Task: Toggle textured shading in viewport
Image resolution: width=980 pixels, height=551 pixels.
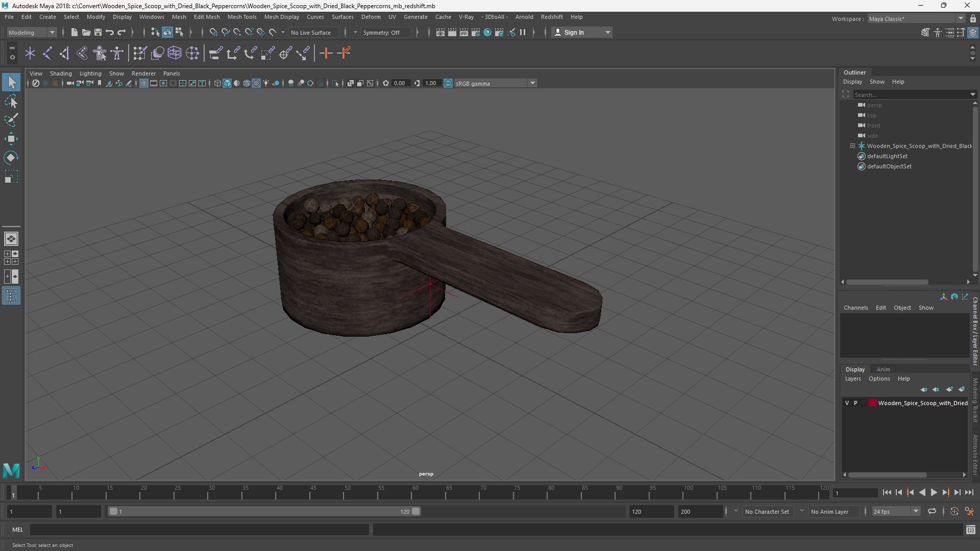Action: [x=256, y=83]
